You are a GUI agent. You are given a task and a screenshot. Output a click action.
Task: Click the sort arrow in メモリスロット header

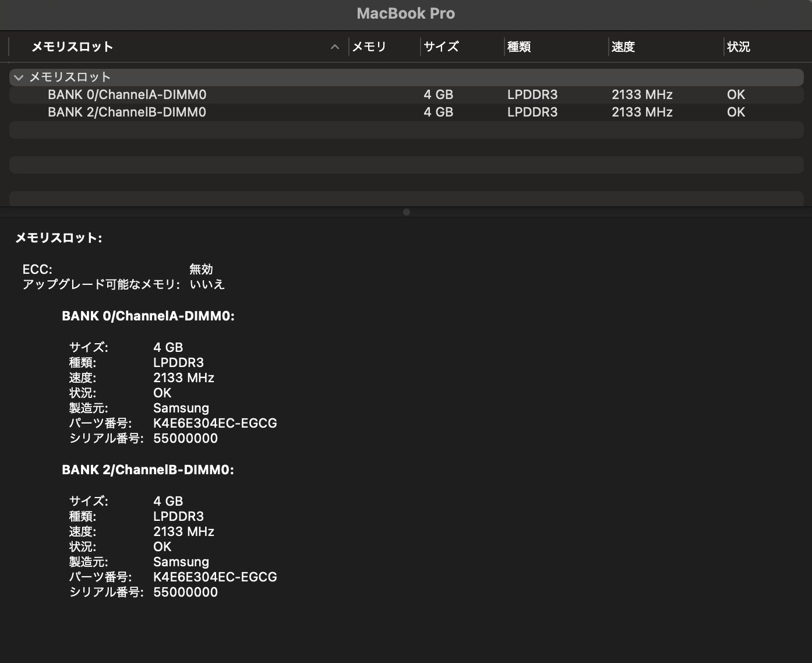pos(334,47)
